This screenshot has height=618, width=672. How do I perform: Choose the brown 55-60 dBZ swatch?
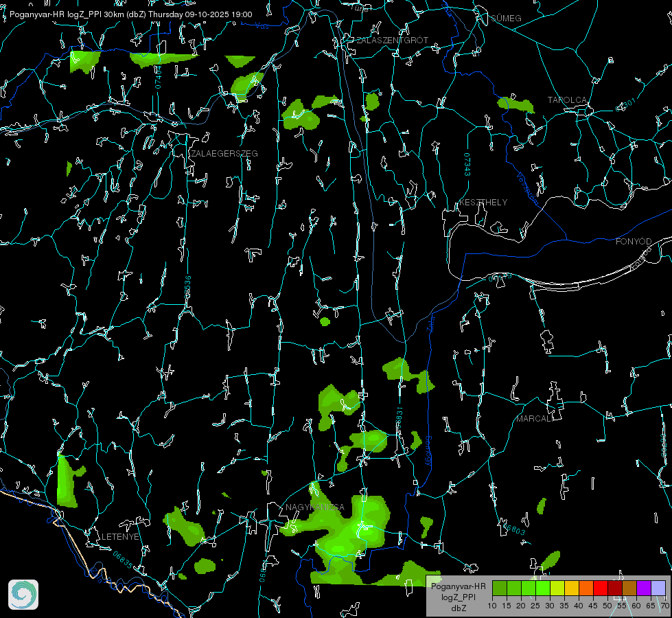tap(629, 588)
